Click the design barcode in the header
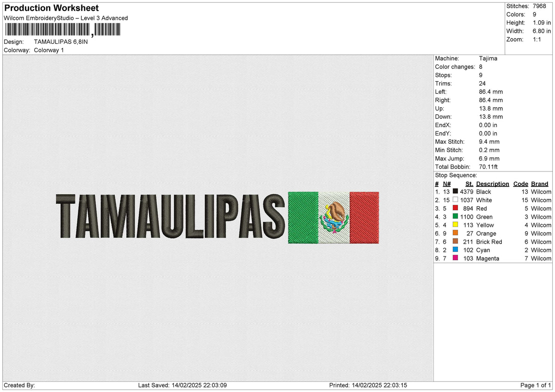This screenshot has width=555, height=392. [62, 30]
